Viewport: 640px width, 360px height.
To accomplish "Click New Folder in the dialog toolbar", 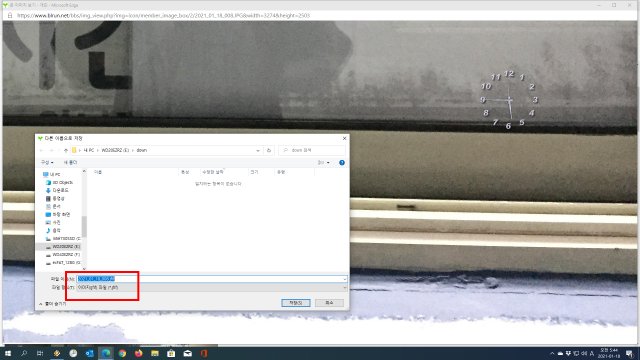I will [x=70, y=162].
